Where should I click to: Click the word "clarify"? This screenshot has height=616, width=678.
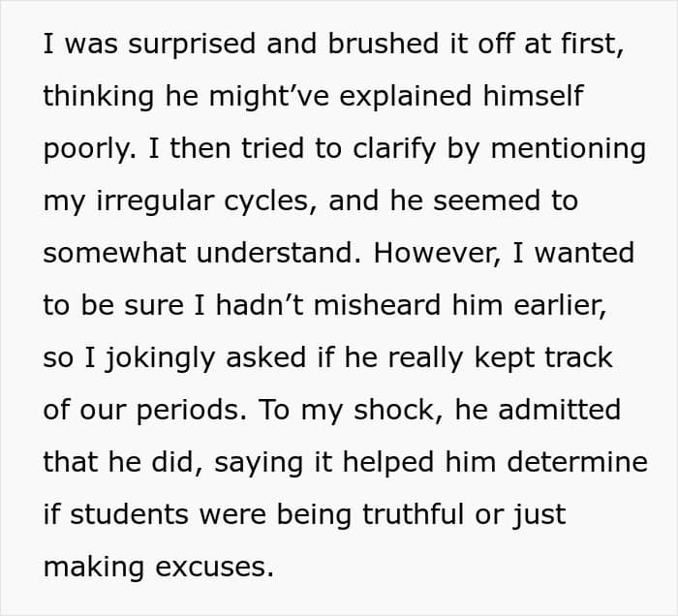tap(368, 150)
